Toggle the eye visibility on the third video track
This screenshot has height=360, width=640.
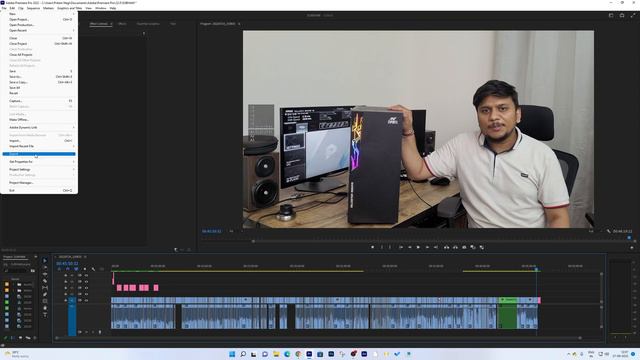pos(86,288)
